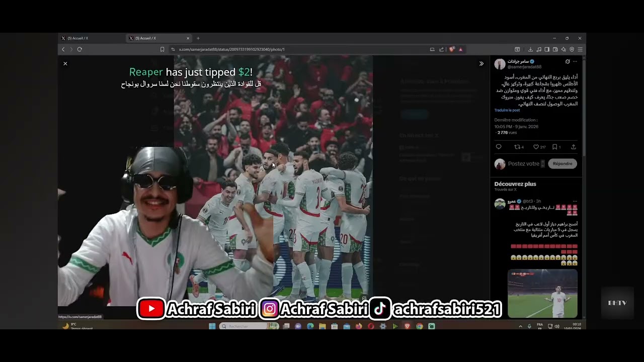644x362 pixels.
Task: Collapse the post sidebar with double-chevron
Action: click(x=481, y=63)
